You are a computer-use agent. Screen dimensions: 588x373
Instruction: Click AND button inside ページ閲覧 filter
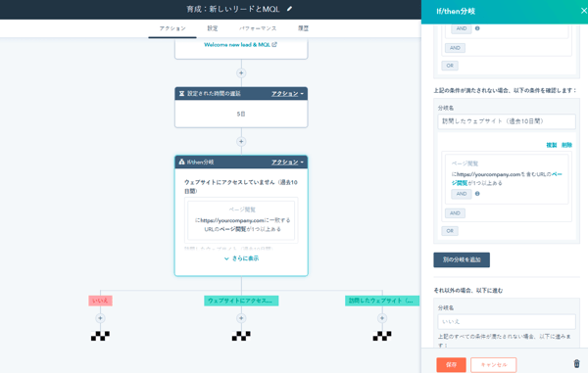tap(462, 194)
